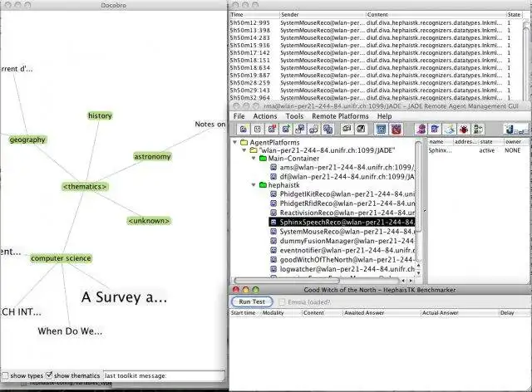Click the Load Agent toolbar icon
Image resolution: width=532 pixels, height=392 pixels.
point(347,130)
